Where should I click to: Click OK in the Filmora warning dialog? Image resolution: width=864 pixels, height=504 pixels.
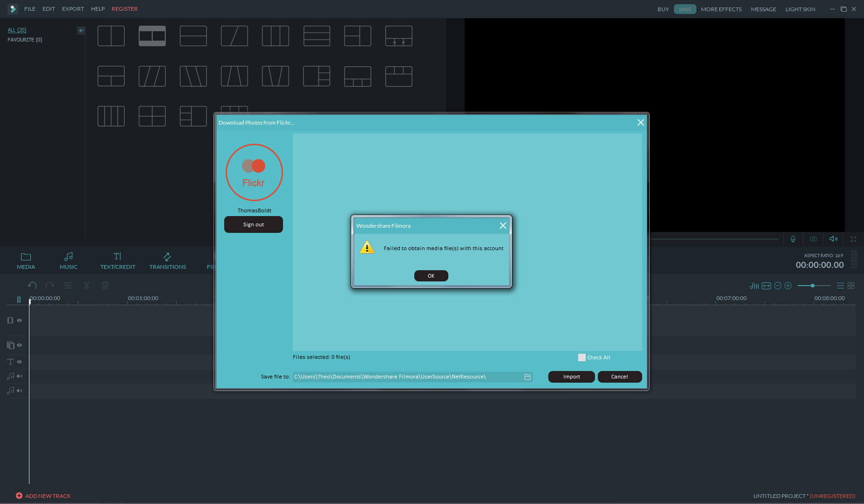431,276
